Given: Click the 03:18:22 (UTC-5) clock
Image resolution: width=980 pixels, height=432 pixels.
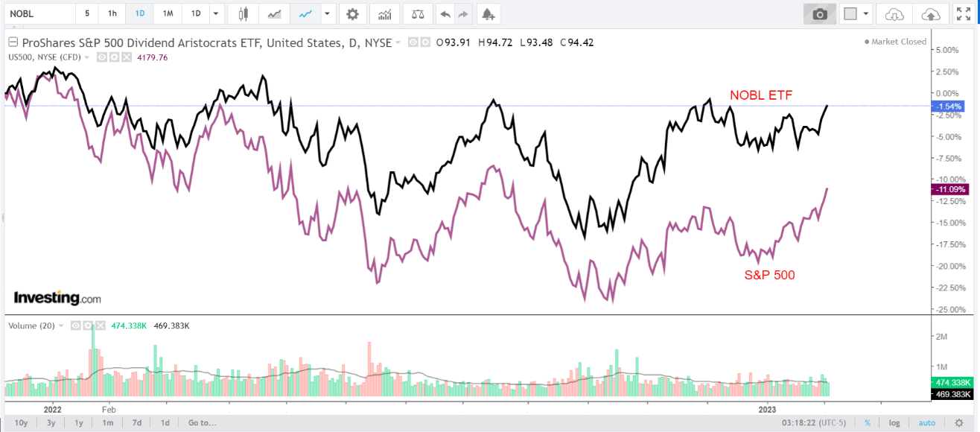Looking at the screenshot, I should point(815,422).
